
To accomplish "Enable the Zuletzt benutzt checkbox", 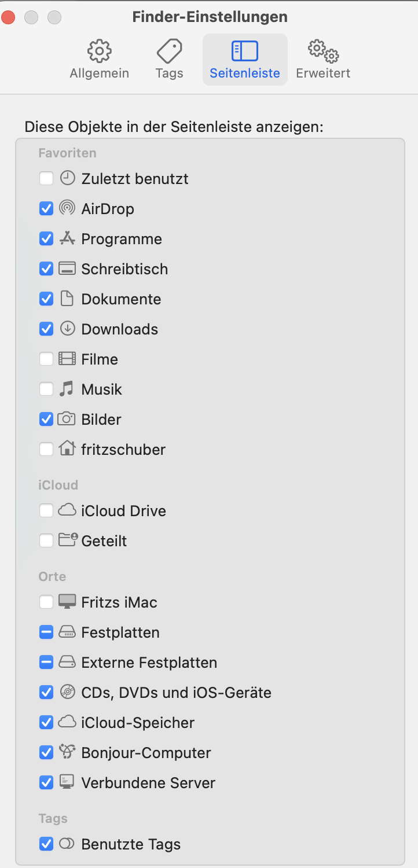I will 46,178.
